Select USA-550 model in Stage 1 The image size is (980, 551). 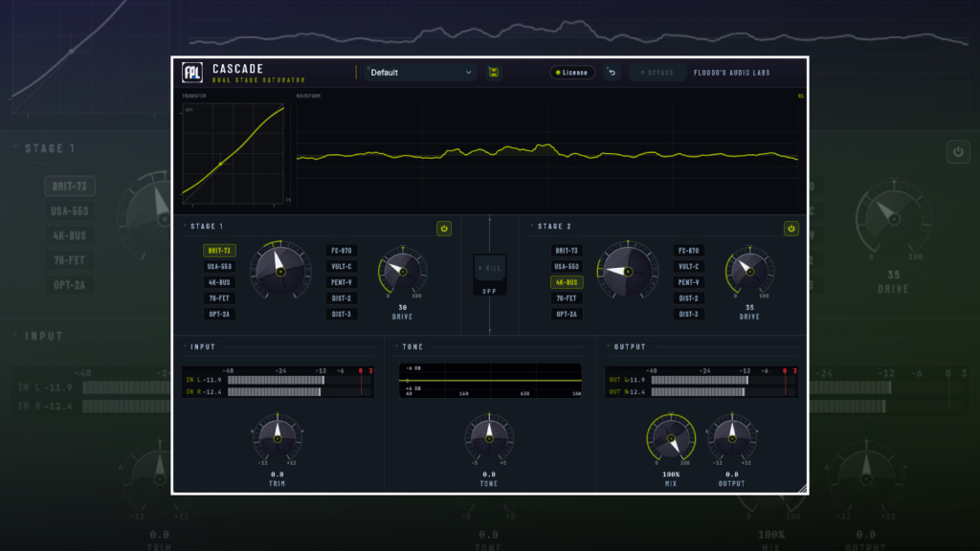pyautogui.click(x=219, y=266)
